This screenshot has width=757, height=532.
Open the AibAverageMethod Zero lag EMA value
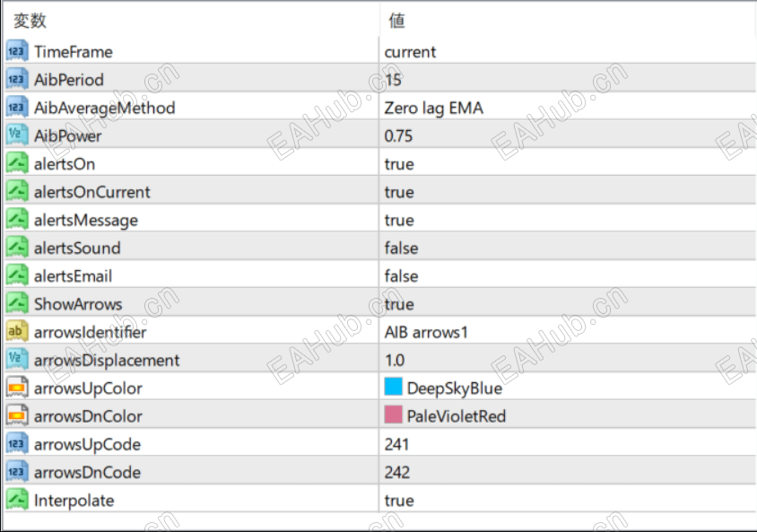click(433, 109)
